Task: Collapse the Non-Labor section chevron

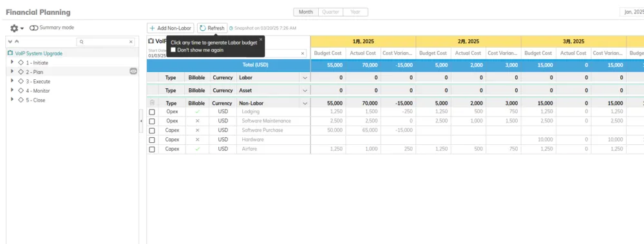Action: 305,104
